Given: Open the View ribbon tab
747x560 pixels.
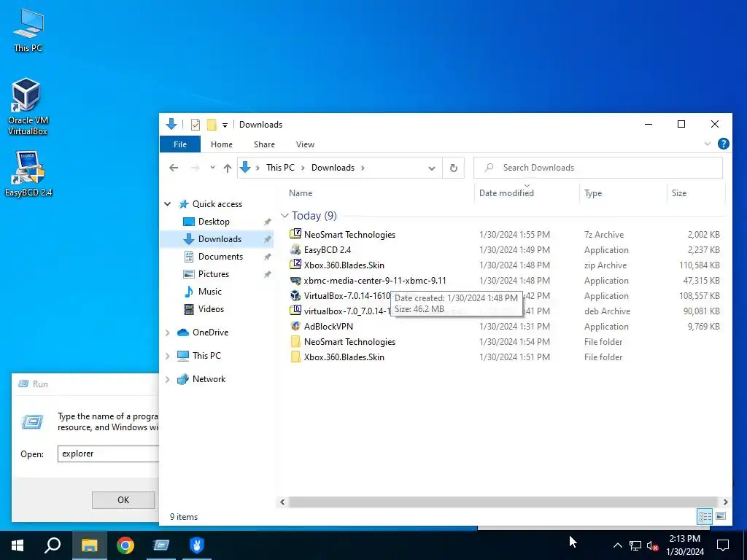Looking at the screenshot, I should click(305, 144).
